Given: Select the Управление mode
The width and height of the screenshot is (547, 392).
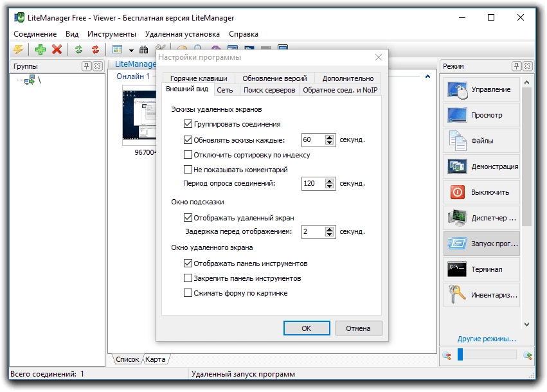Looking at the screenshot, I should (x=482, y=89).
